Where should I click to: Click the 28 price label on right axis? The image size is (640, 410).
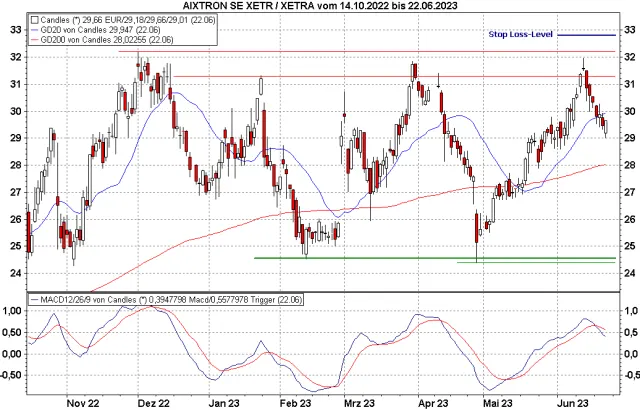click(x=629, y=165)
